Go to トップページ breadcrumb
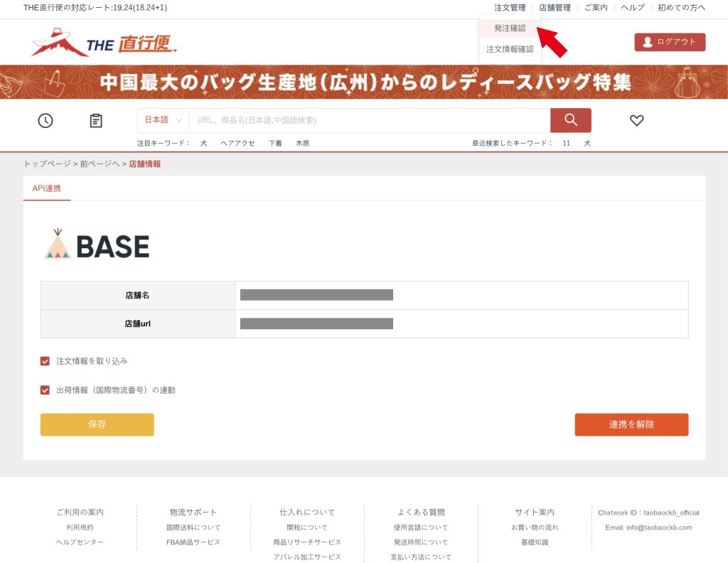 48,163
